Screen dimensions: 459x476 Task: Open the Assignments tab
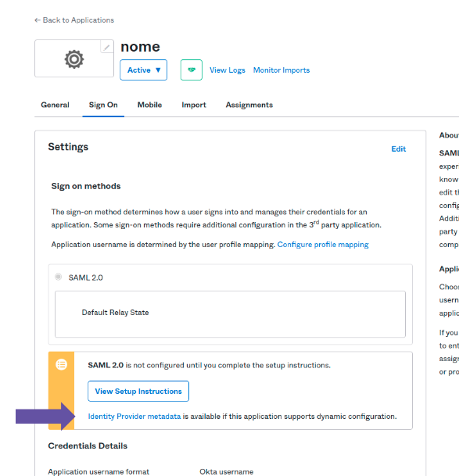pyautogui.click(x=249, y=105)
